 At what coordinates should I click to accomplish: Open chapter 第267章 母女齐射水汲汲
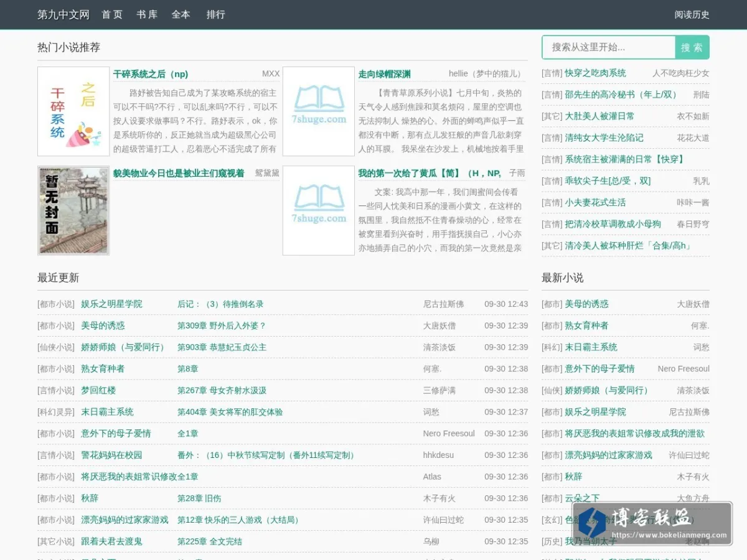pos(222,390)
